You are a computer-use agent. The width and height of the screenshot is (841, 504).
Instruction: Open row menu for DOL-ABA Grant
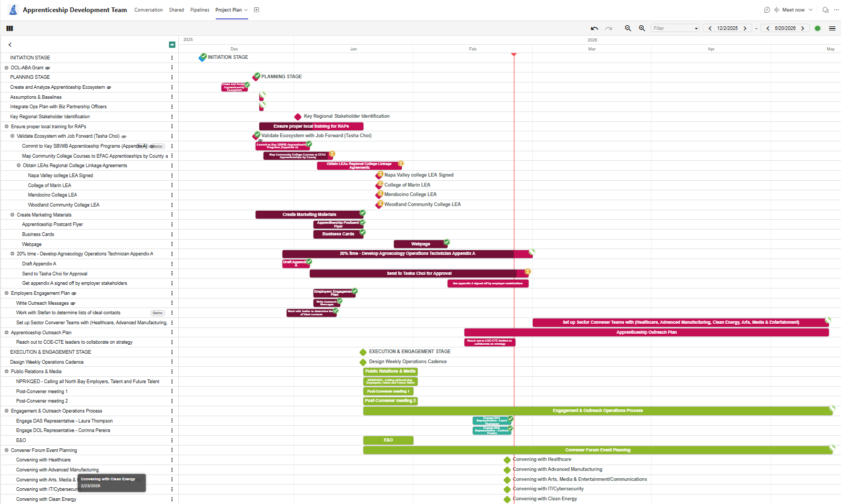click(x=172, y=67)
